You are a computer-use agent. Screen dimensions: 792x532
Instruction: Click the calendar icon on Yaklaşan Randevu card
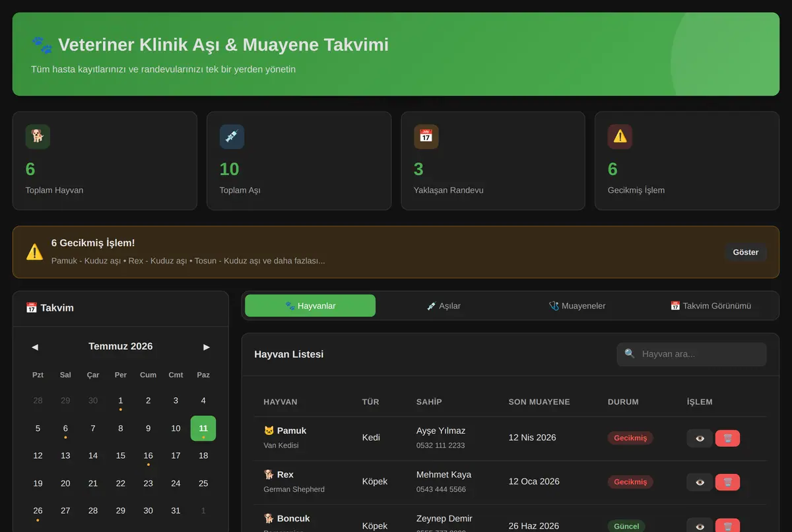tap(426, 137)
